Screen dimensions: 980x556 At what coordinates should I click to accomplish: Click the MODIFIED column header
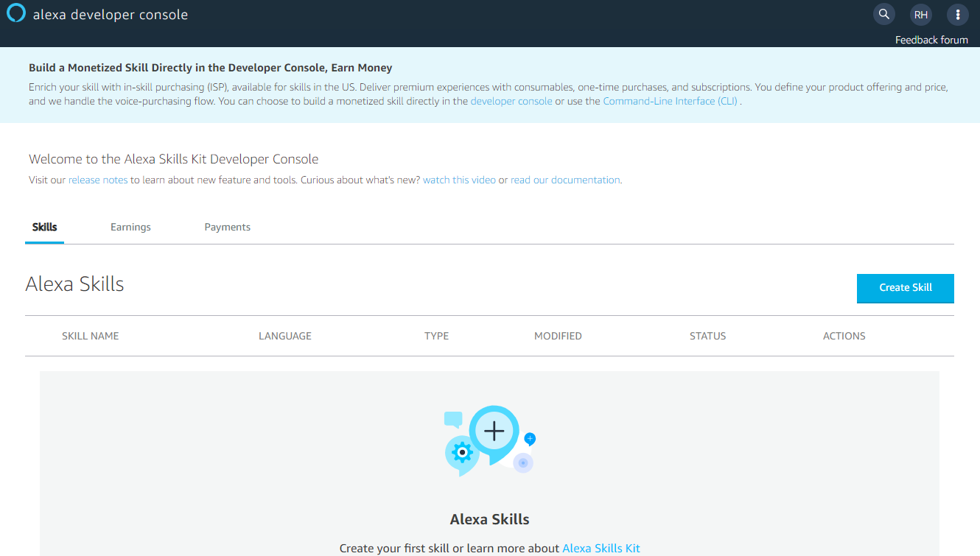[x=558, y=336]
